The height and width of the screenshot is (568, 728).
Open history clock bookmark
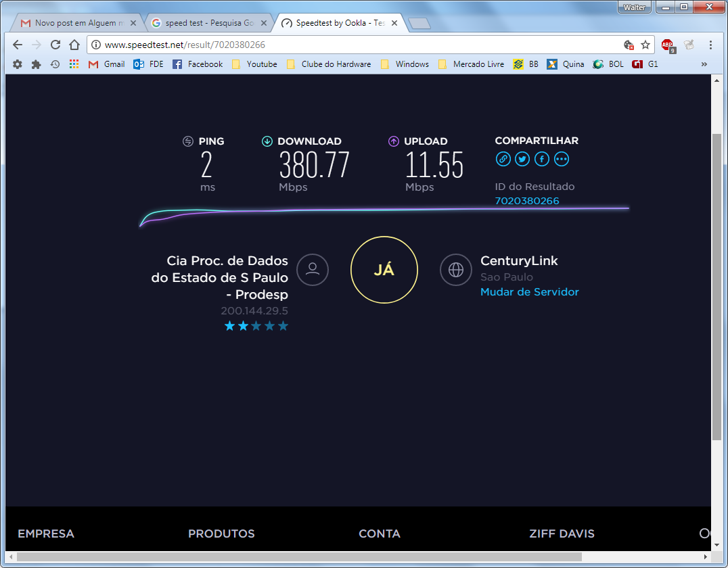tap(55, 64)
